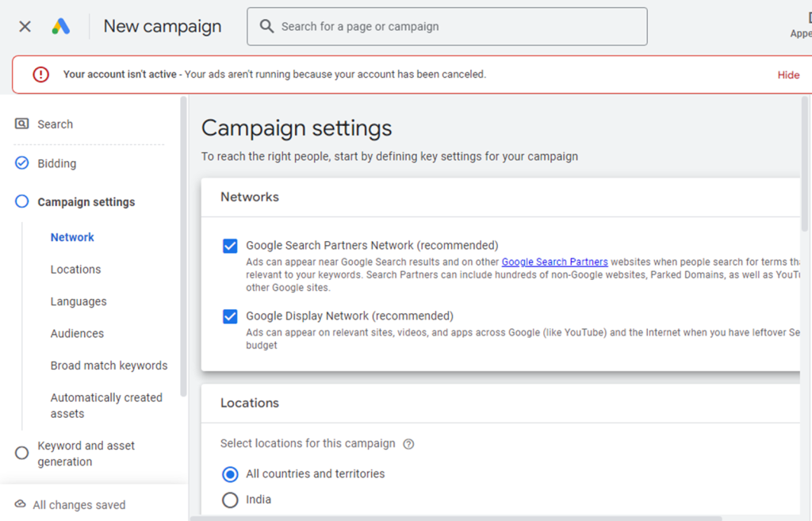The image size is (812, 521).
Task: Open the Google Search Partners link
Action: click(554, 262)
